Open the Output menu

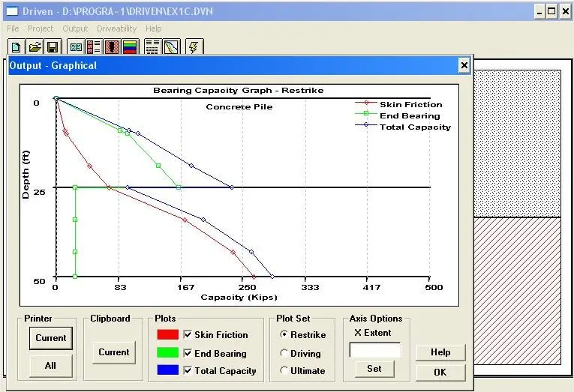75,28
